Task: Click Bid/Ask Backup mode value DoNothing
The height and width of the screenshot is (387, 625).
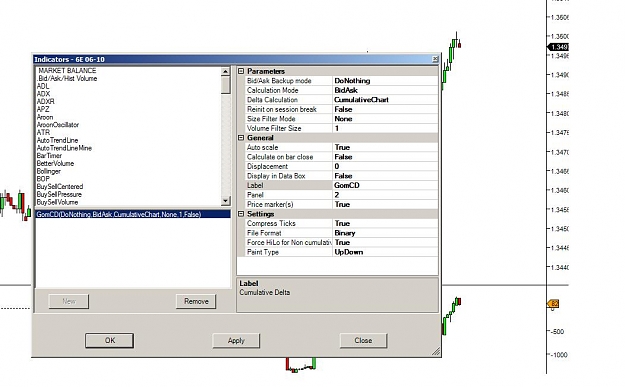Action: [385, 81]
